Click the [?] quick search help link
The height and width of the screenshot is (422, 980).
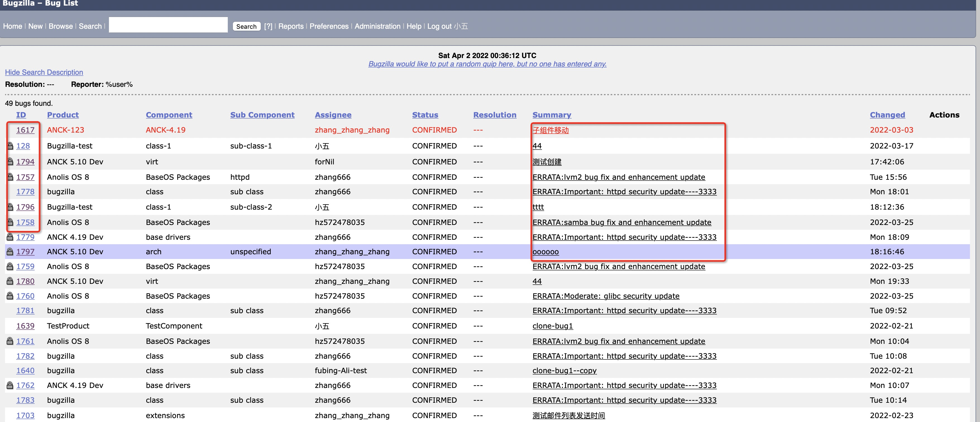[268, 26]
